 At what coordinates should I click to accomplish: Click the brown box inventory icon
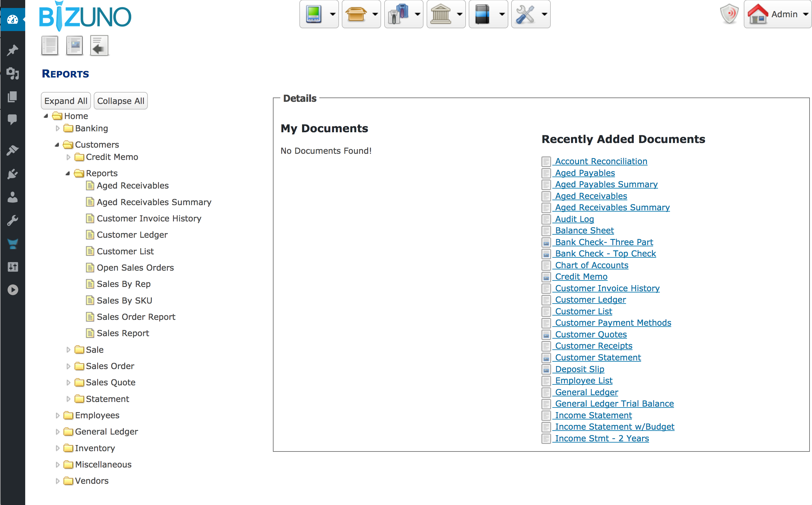356,14
